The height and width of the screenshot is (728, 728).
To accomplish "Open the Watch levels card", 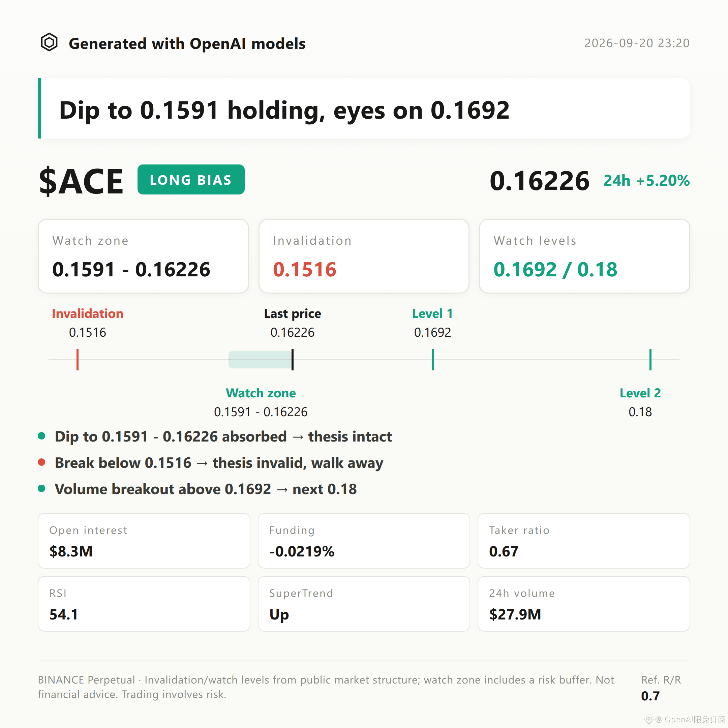I will point(584,256).
